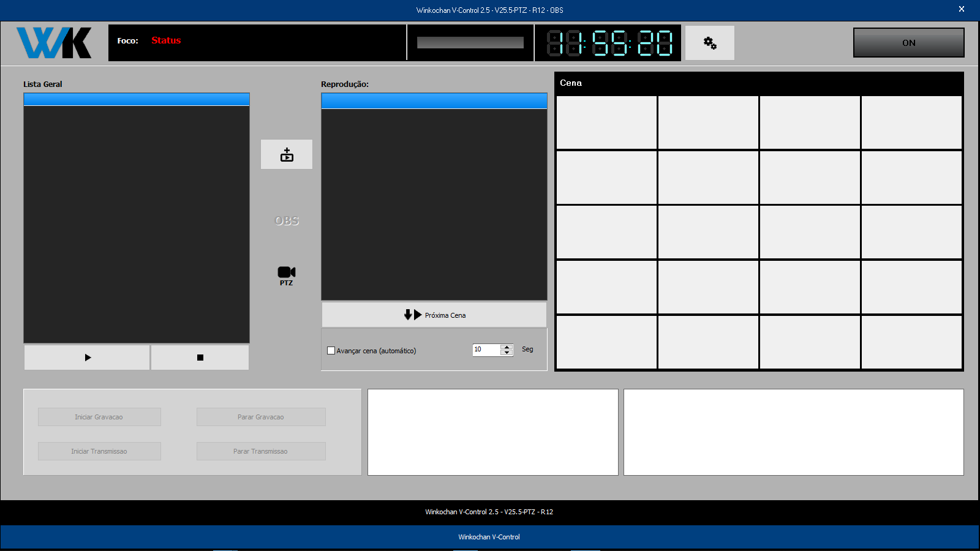This screenshot has width=980, height=551.
Task: Click Parar Gravacao
Action: pyautogui.click(x=260, y=416)
